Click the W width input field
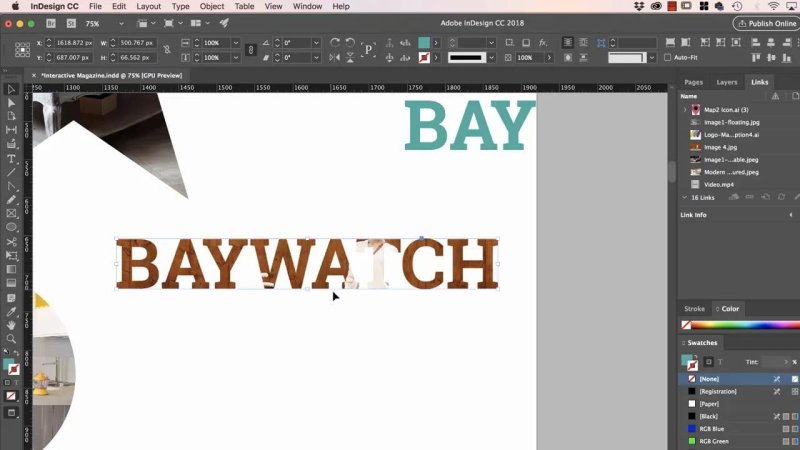The width and height of the screenshot is (800, 450). click(x=136, y=43)
